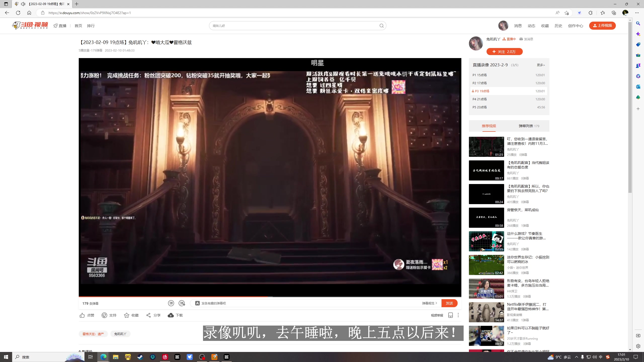Open 弹幕规范 link
The width and height of the screenshot is (644, 362).
tap(429, 303)
